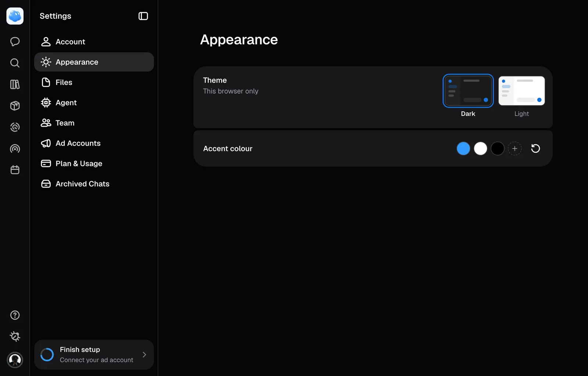
Task: Open Agent settings section
Action: (94, 102)
